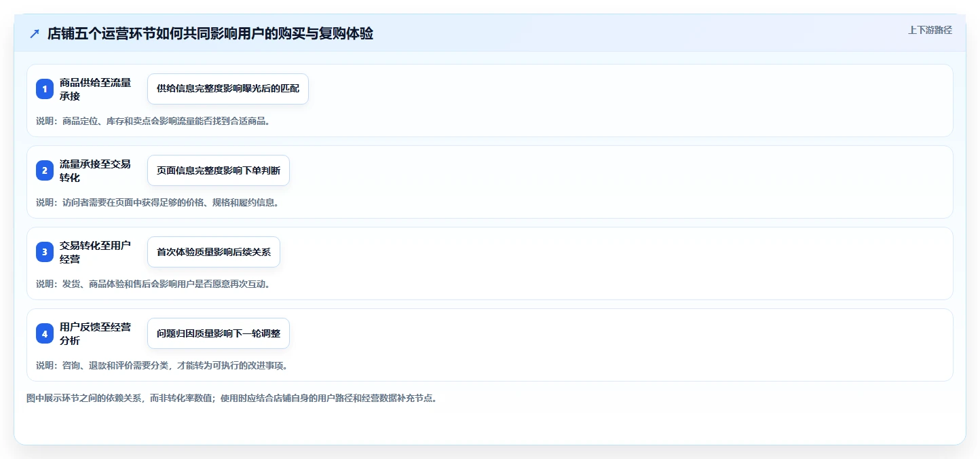
Task: Click the arrow icon beside the title
Action: pyautogui.click(x=35, y=33)
